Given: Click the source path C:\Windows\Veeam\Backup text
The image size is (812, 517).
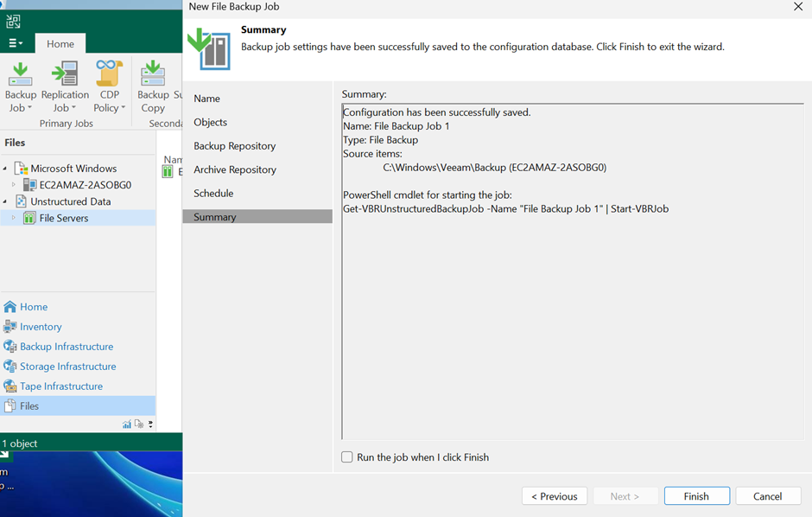Looking at the screenshot, I should [495, 168].
